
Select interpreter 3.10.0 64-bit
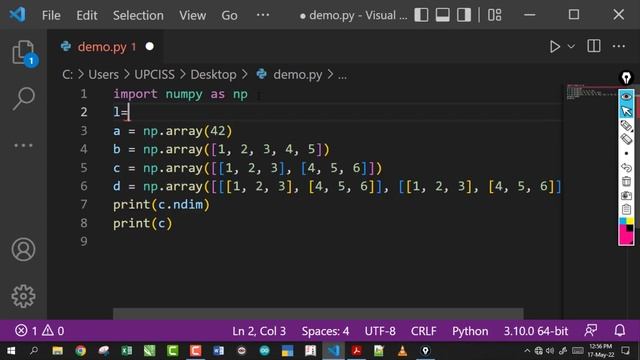click(x=536, y=331)
